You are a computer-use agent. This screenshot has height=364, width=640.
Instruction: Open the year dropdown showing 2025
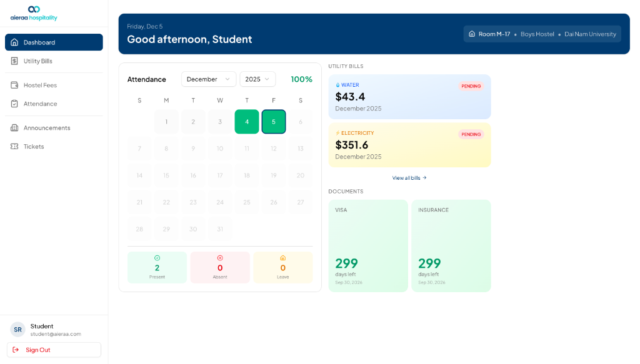[x=257, y=79]
